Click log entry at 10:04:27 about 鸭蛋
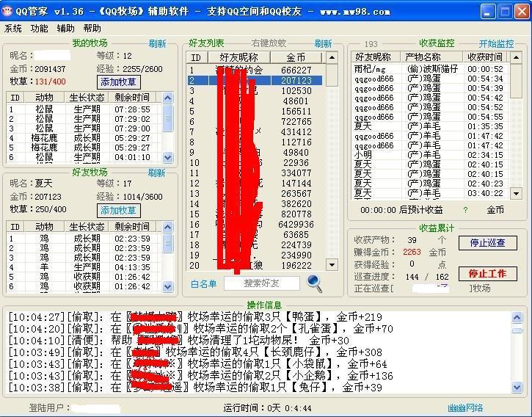 pyautogui.click(x=195, y=317)
